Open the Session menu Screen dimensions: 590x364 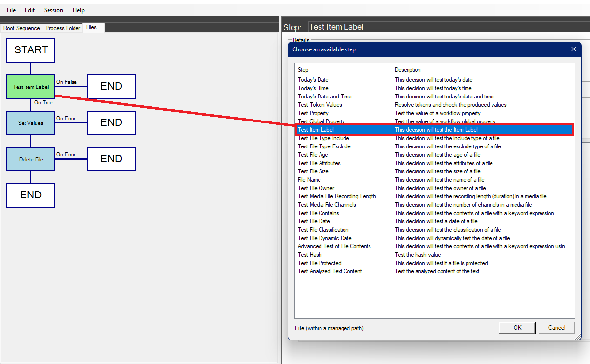pos(53,10)
